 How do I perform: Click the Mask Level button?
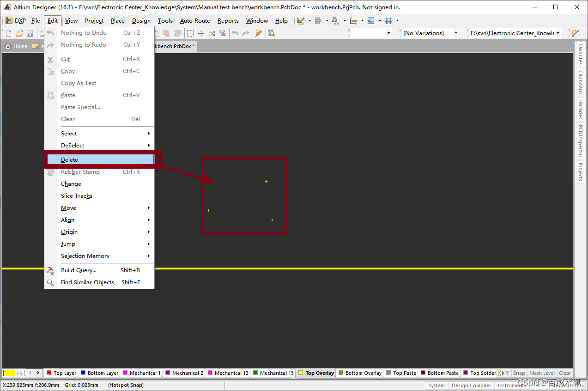(x=542, y=373)
